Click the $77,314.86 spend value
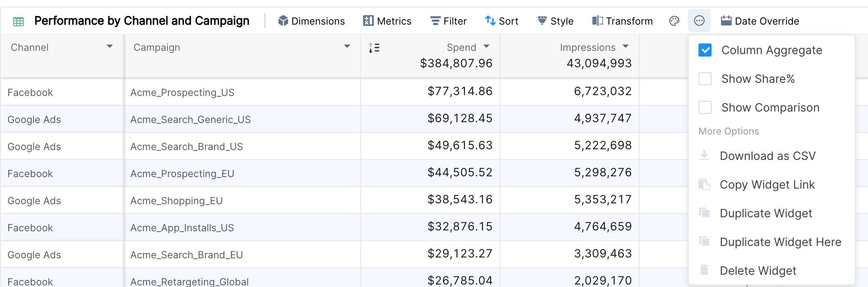 tap(460, 91)
